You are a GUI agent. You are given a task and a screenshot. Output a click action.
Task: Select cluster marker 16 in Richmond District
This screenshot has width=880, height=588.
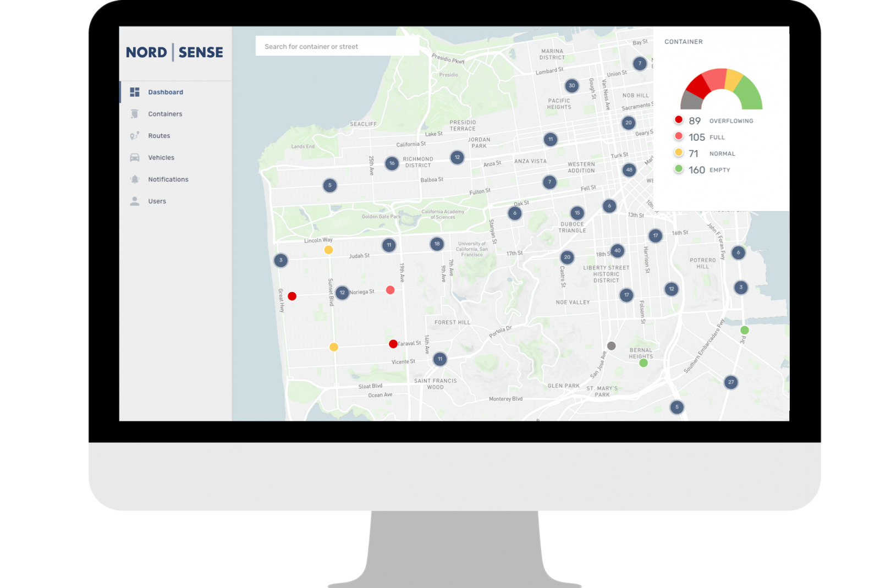coord(392,163)
